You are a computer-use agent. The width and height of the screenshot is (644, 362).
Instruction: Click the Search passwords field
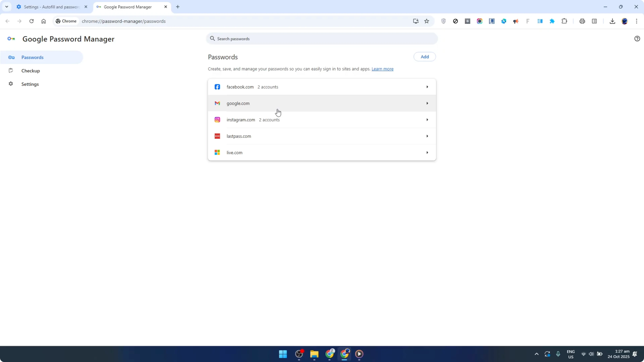[322, 38]
